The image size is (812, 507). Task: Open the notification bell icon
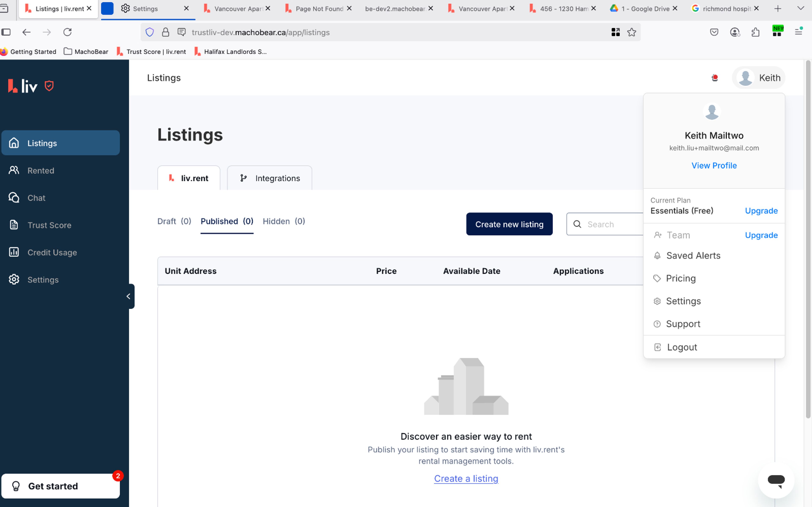(x=714, y=78)
